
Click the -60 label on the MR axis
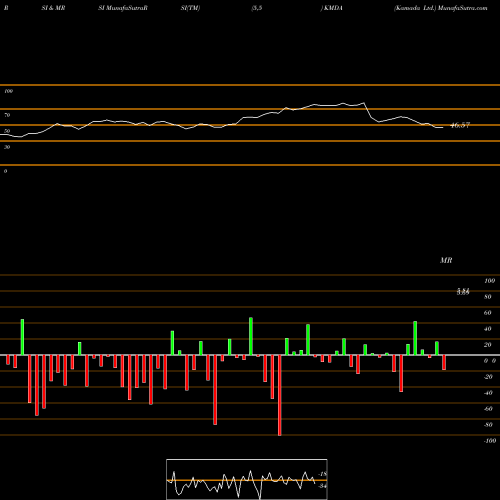(488, 409)
